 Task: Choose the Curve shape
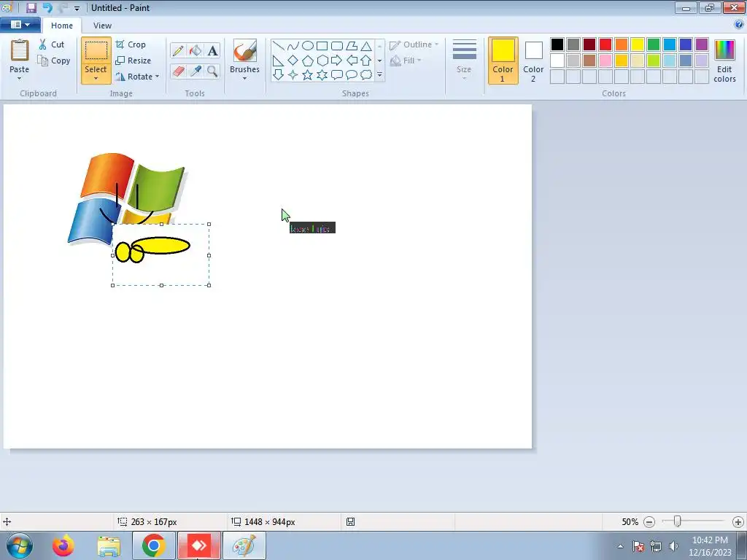click(x=293, y=46)
